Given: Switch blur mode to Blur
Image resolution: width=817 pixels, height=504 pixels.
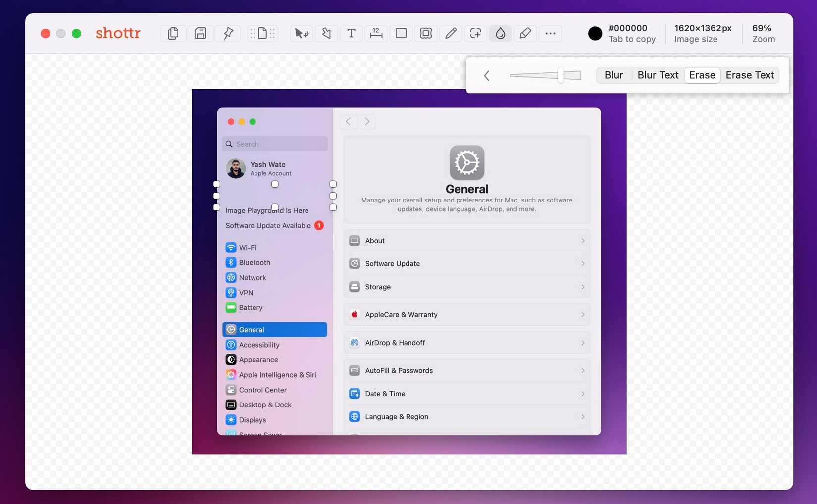Looking at the screenshot, I should pyautogui.click(x=613, y=75).
